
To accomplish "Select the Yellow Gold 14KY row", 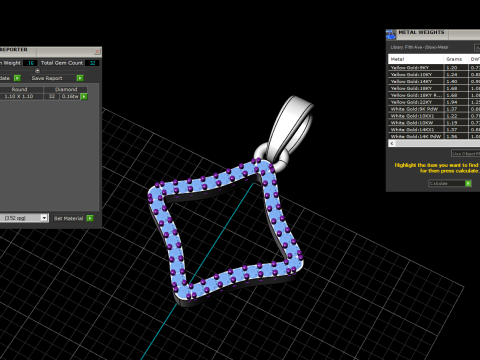I will [x=434, y=81].
